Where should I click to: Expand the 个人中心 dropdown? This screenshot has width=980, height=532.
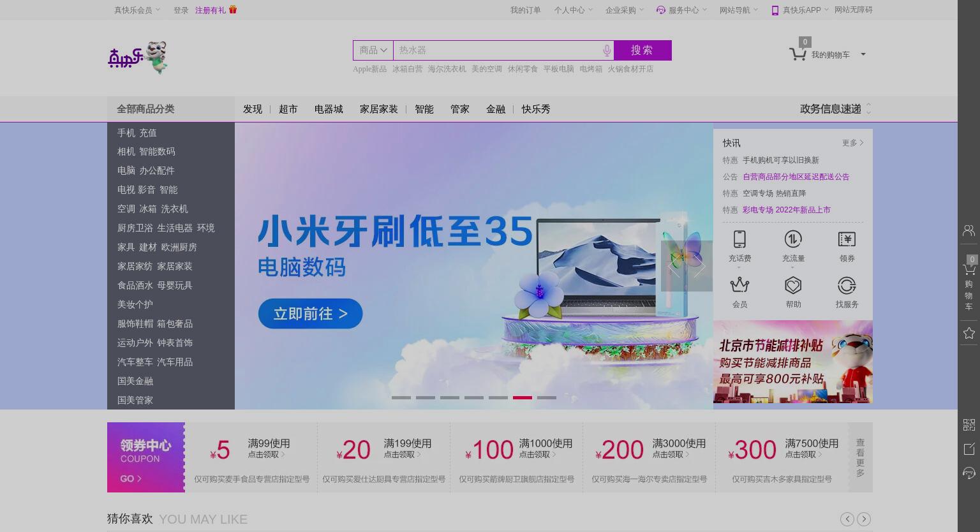click(x=590, y=10)
